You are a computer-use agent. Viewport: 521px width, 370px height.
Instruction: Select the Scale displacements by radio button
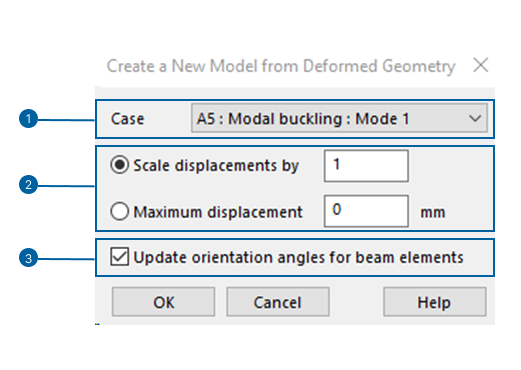click(119, 165)
